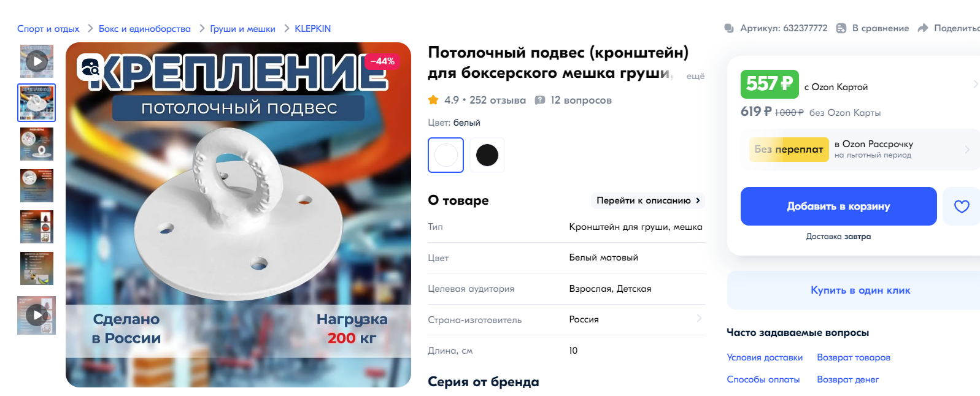The width and height of the screenshot is (980, 396).
Task: Play the last video thumbnail
Action: point(37,315)
